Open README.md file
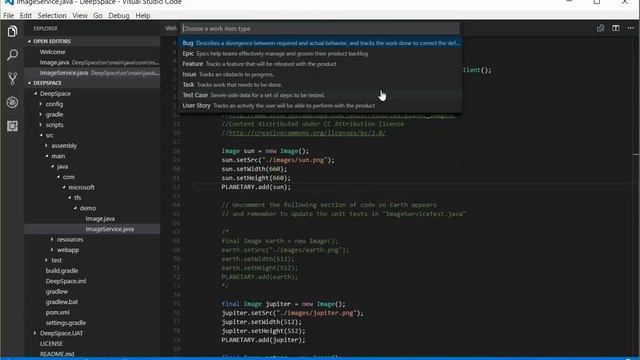The height and width of the screenshot is (360, 640). pyautogui.click(x=57, y=354)
